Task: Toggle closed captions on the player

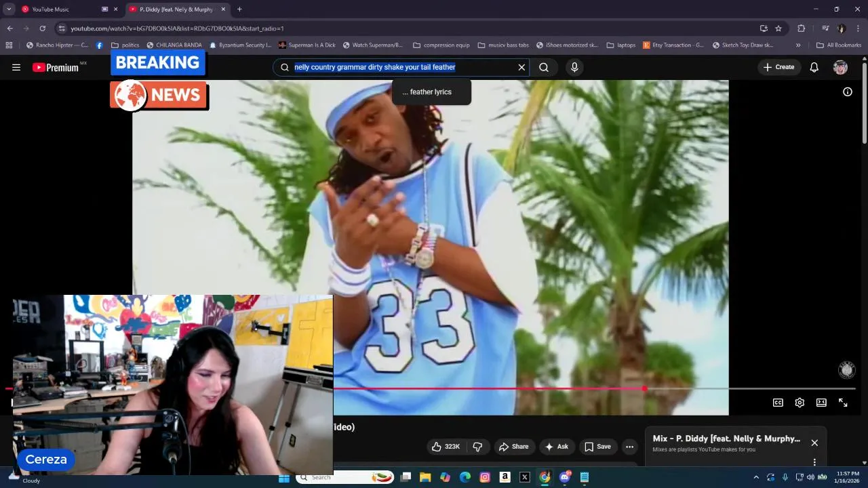Action: point(778,403)
